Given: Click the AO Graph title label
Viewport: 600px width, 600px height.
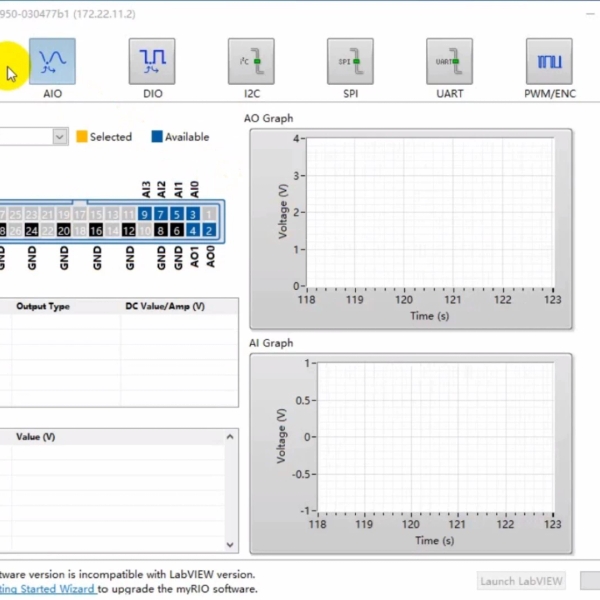Looking at the screenshot, I should click(x=269, y=118).
